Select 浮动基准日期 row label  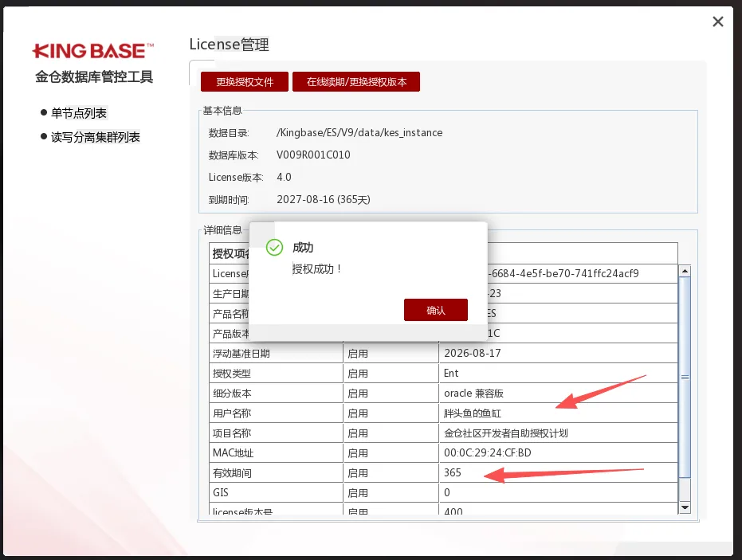coord(241,354)
